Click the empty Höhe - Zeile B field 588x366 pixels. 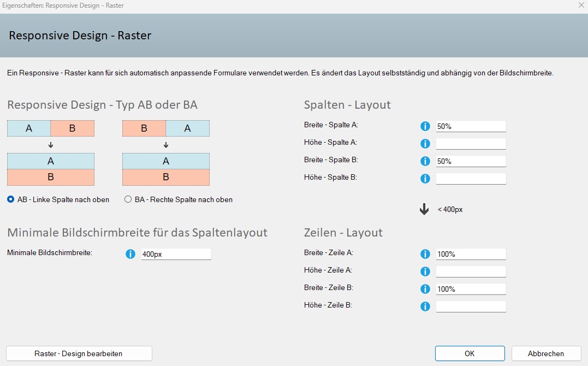(x=471, y=306)
